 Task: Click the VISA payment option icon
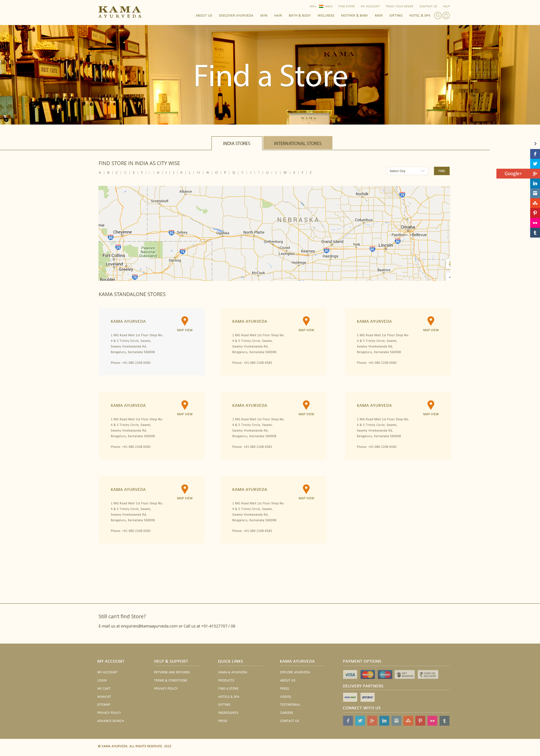[x=350, y=674]
